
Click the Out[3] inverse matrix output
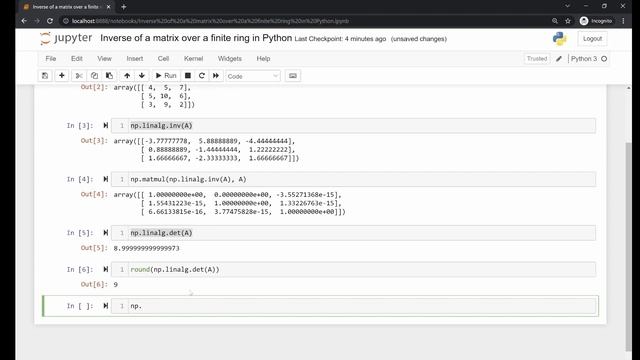click(x=206, y=149)
